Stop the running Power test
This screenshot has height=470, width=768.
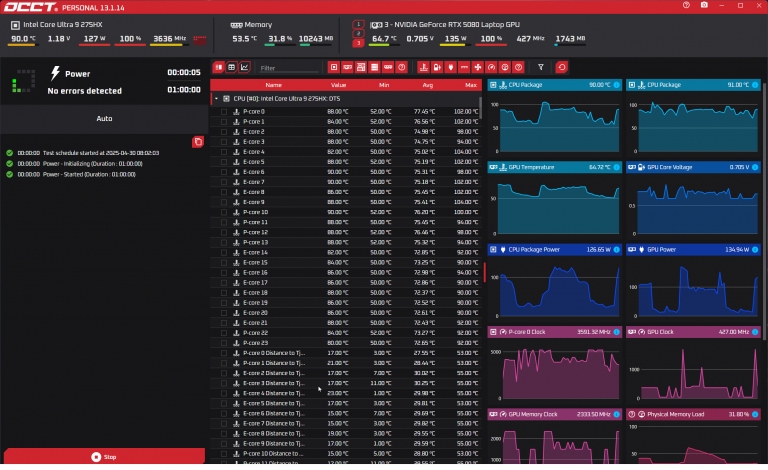pyautogui.click(x=104, y=456)
